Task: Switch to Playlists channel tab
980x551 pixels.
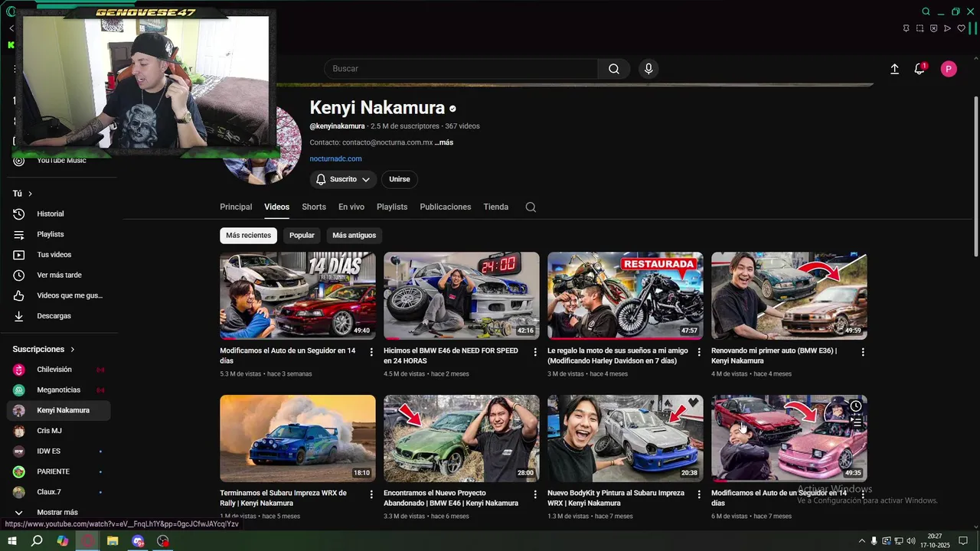Action: coord(392,207)
